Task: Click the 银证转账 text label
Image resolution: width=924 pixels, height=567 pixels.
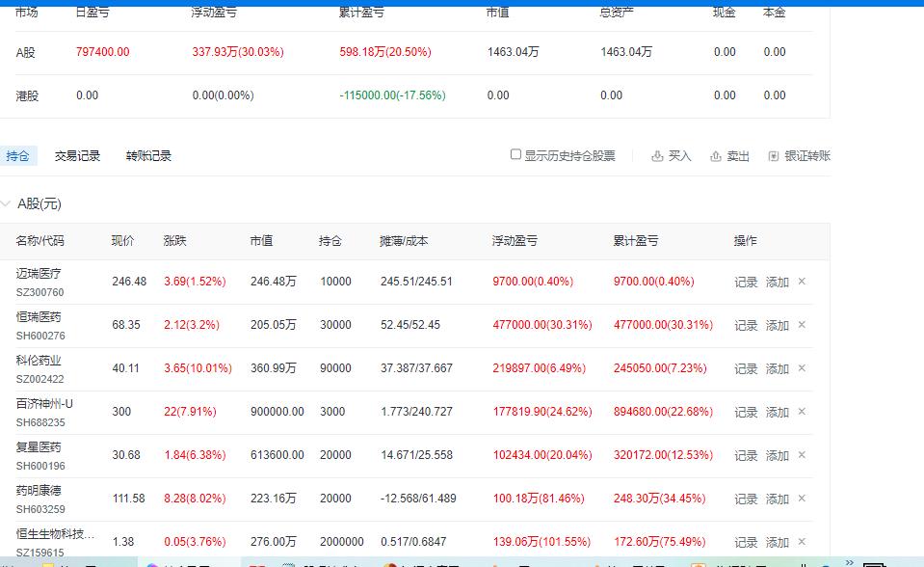Action: [807, 156]
